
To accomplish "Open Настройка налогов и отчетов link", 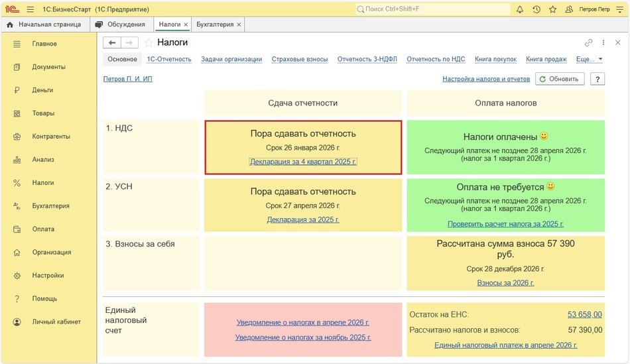I will 486,79.
